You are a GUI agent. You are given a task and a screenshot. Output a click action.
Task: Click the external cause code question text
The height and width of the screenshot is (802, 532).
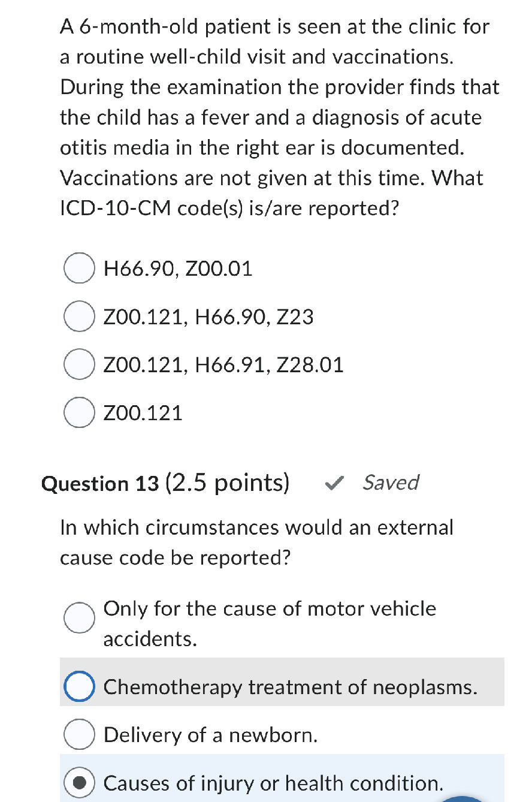256,542
